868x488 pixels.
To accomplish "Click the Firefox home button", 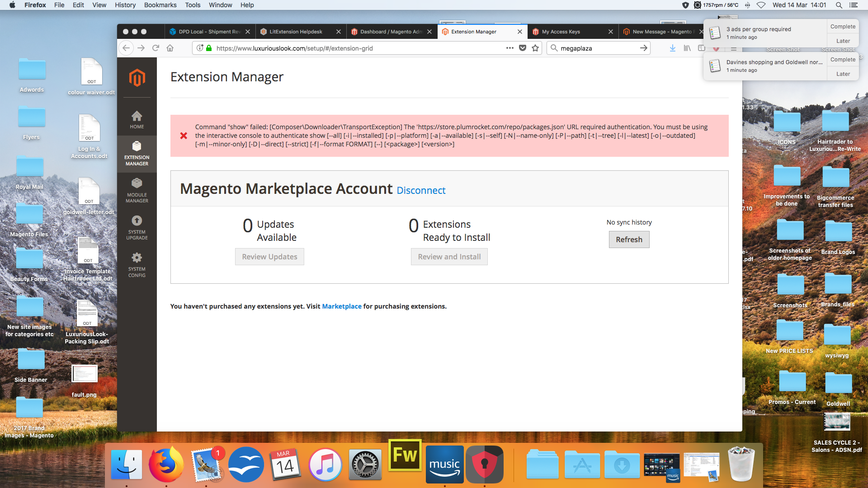I will click(x=170, y=48).
